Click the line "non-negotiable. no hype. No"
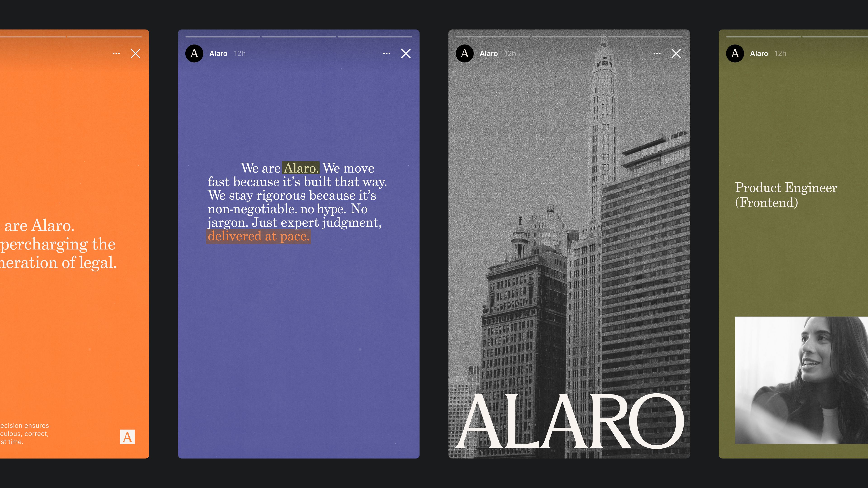This screenshot has width=868, height=488. click(288, 209)
